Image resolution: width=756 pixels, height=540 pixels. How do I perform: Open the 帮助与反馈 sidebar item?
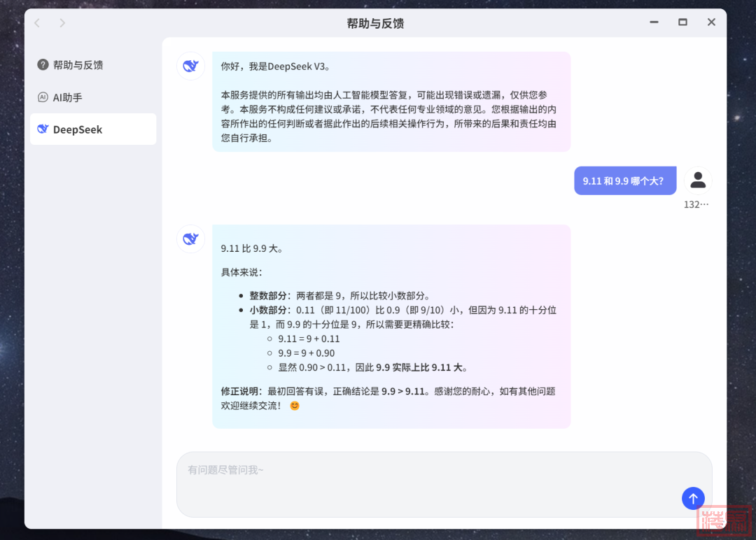click(x=93, y=65)
